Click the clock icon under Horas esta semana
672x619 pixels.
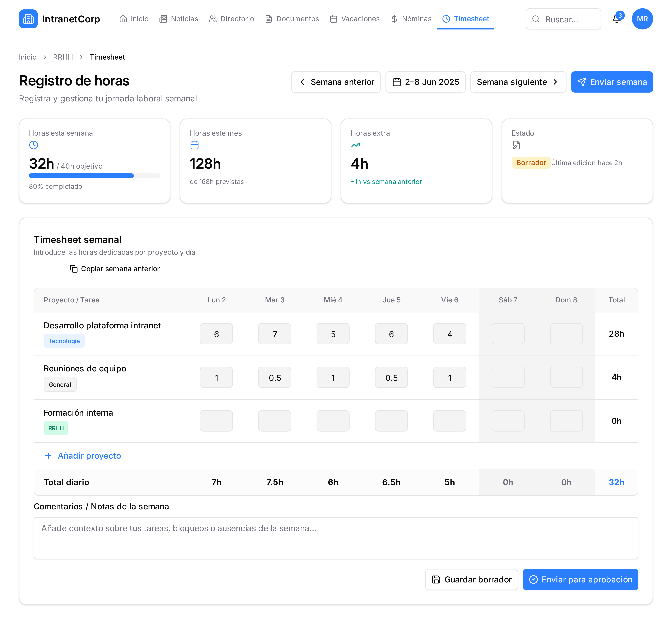coord(33,145)
